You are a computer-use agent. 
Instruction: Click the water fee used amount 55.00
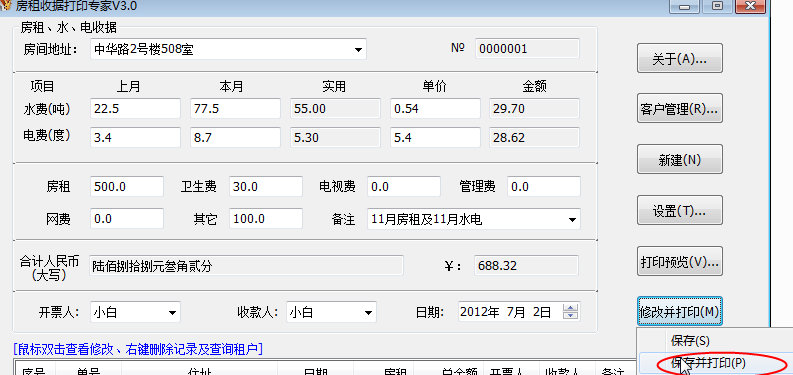[335, 108]
